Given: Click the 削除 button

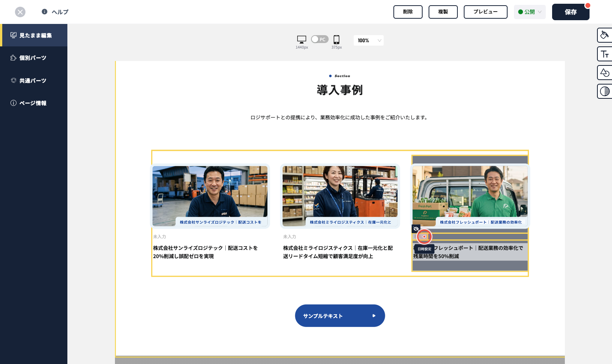Looking at the screenshot, I should [x=408, y=12].
